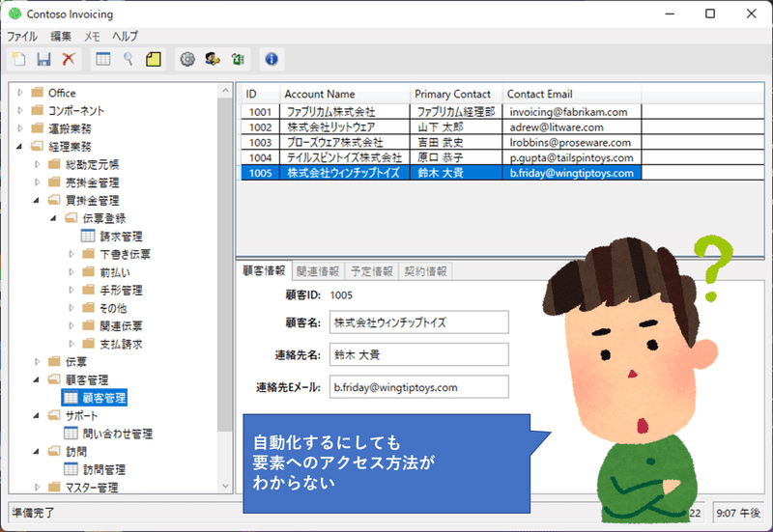773x532 pixels.
Task: Collapse the 経理業務 tree node arrow
Action: 19,147
